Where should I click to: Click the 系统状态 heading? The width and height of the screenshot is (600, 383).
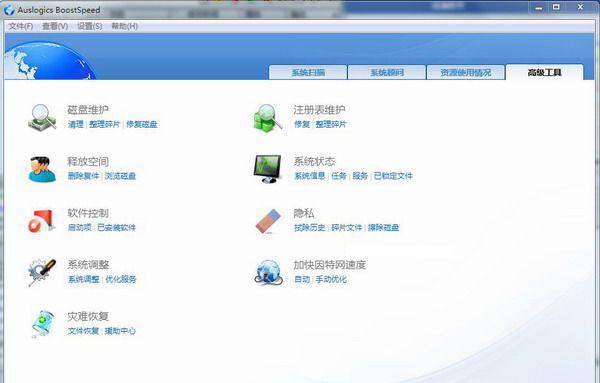[314, 161]
